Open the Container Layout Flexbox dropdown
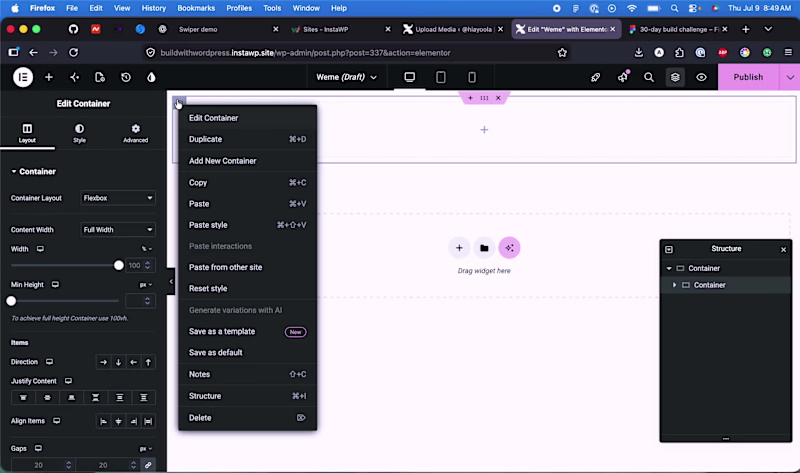This screenshot has width=800, height=473. click(x=118, y=198)
